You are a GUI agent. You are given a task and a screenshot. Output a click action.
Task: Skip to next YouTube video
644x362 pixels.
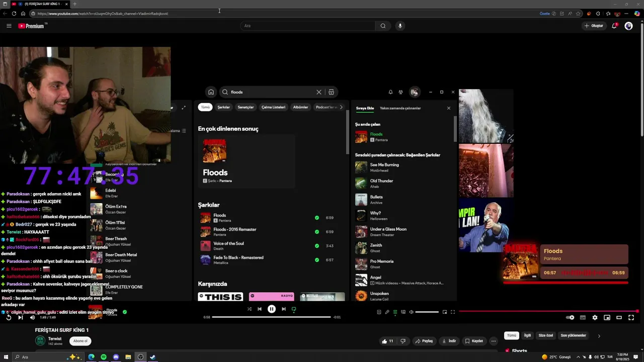pos(20,317)
